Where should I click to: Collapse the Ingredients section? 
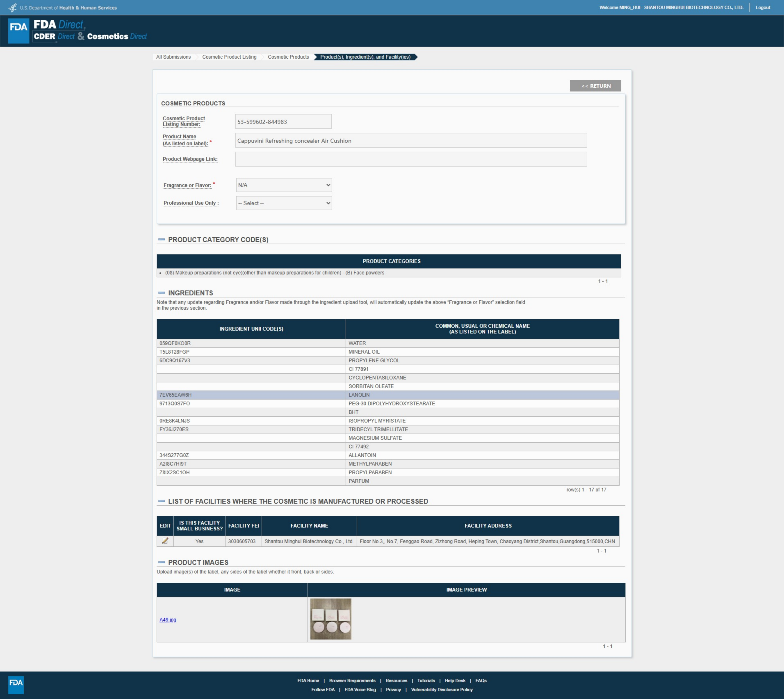162,293
